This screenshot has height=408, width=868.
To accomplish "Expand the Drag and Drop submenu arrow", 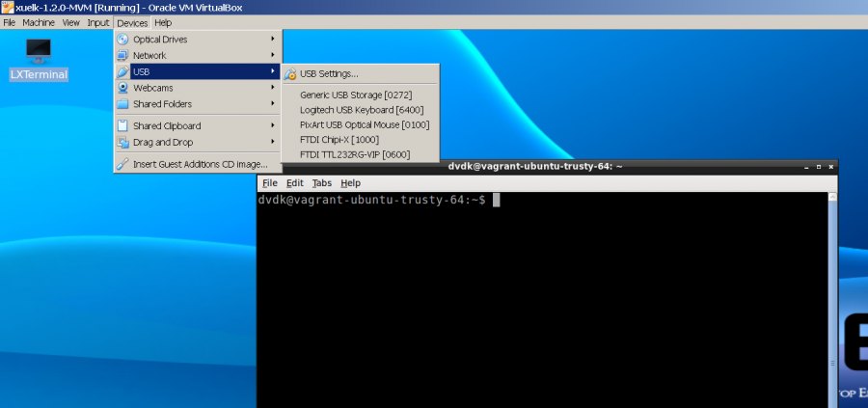I will [x=273, y=143].
